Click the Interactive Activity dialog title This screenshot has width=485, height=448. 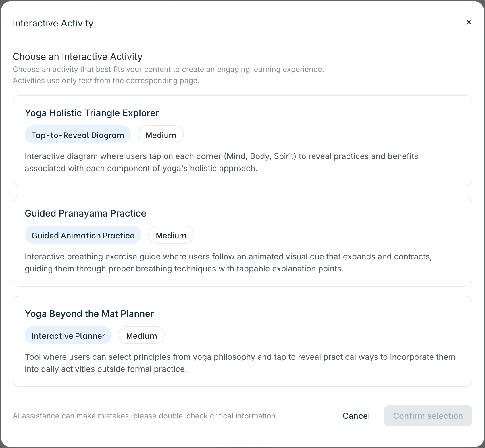53,23
